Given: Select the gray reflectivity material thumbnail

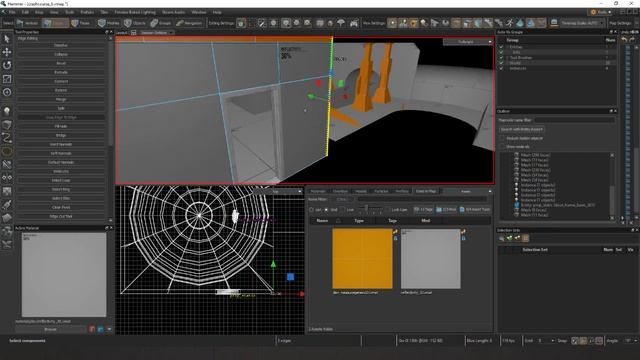Looking at the screenshot, I should pos(431,259).
